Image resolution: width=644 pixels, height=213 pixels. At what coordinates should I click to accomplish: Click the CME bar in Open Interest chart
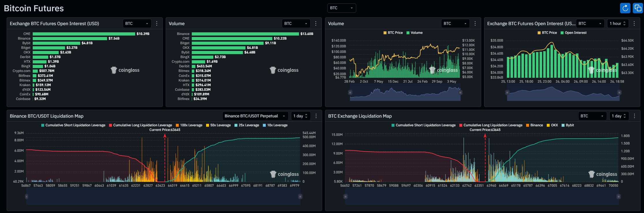[84, 34]
